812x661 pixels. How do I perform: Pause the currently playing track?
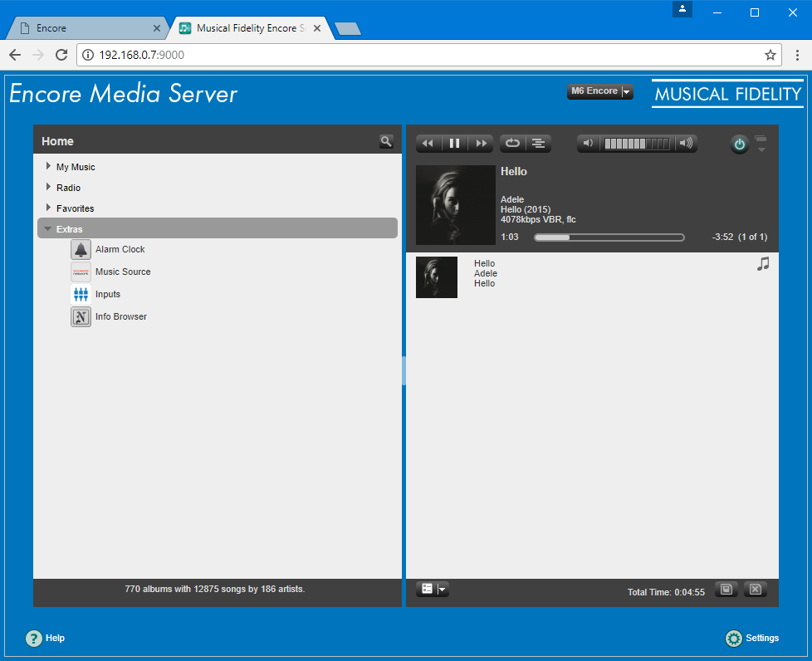tap(454, 144)
